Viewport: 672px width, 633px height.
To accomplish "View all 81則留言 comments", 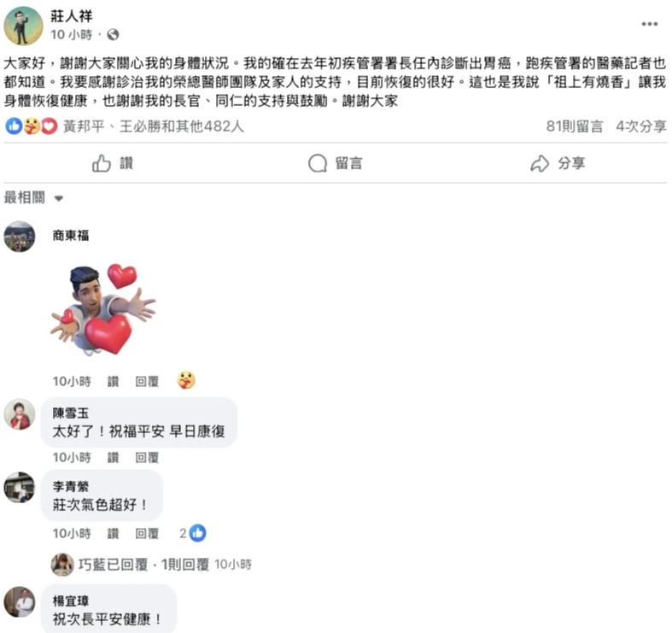I will coord(575,126).
